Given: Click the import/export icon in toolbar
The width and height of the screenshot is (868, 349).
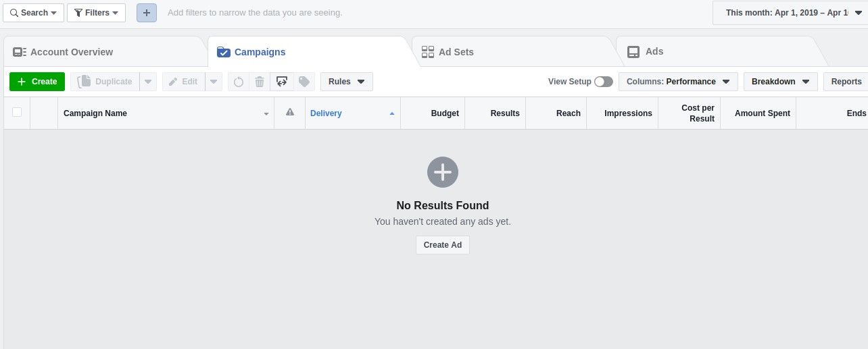Looking at the screenshot, I should pyautogui.click(x=282, y=82).
